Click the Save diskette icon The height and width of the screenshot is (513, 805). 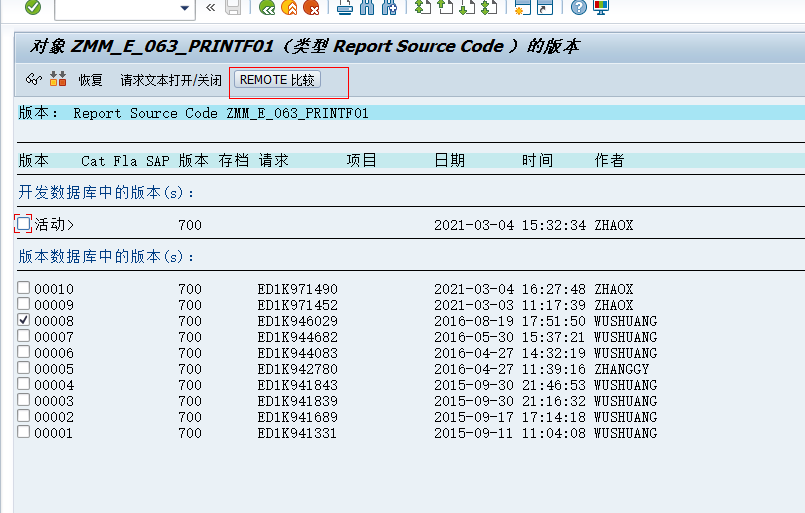coord(233,7)
